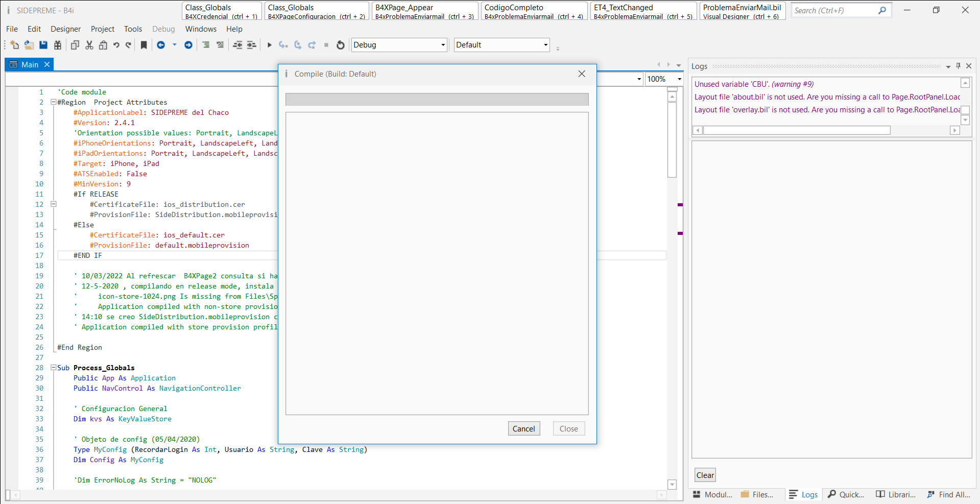The image size is (980, 504).
Task: Open the Default build configuration dropdown
Action: (545, 45)
